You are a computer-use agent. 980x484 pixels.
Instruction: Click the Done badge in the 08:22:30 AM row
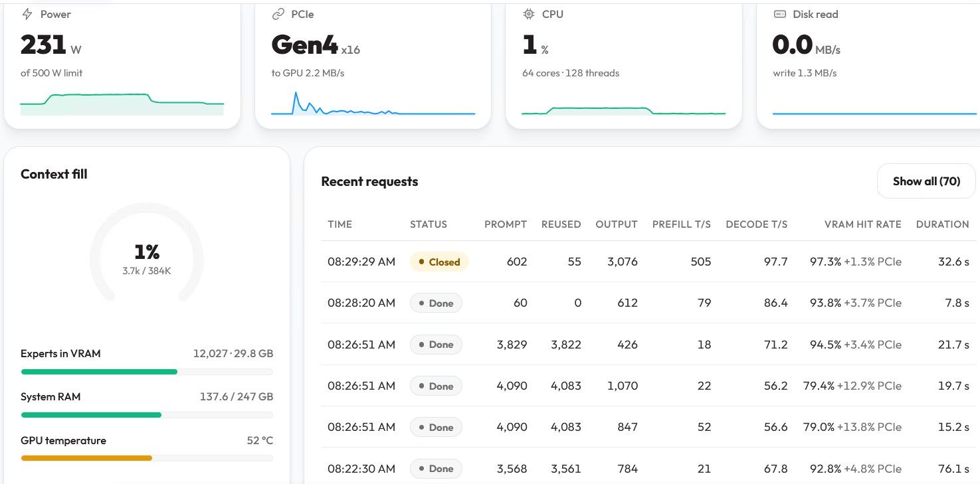[x=436, y=469]
